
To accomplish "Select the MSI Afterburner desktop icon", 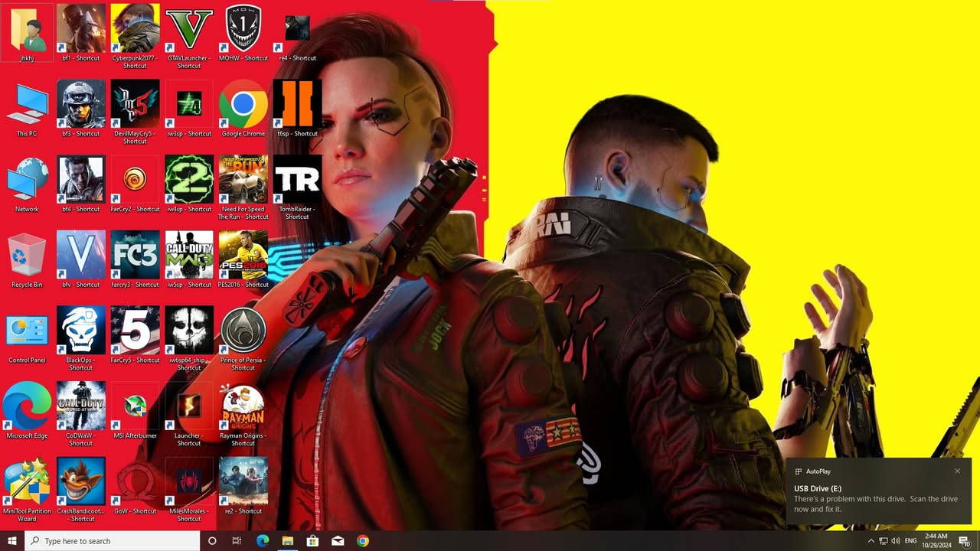I will pyautogui.click(x=135, y=412).
